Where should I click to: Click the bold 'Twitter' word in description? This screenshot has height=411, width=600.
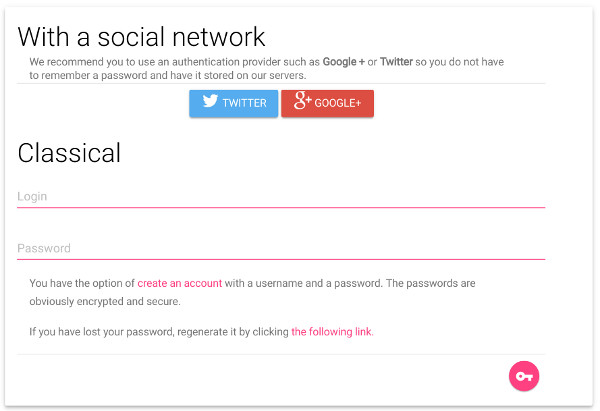396,62
